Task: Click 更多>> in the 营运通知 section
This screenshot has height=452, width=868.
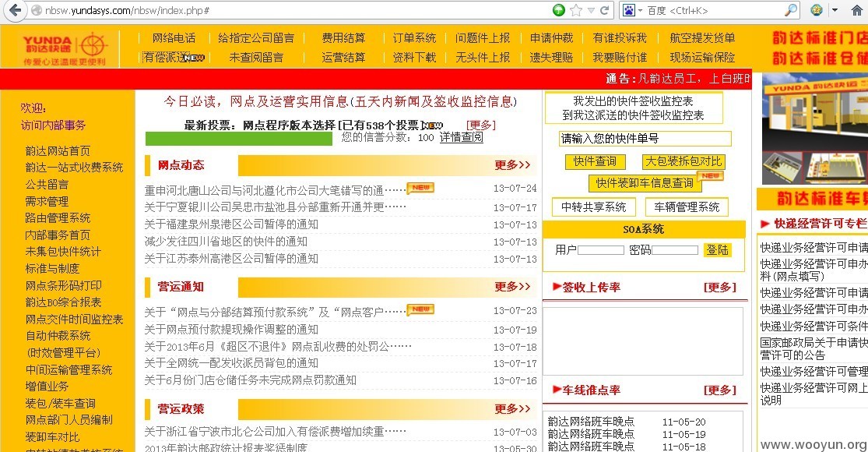Action: (x=512, y=287)
